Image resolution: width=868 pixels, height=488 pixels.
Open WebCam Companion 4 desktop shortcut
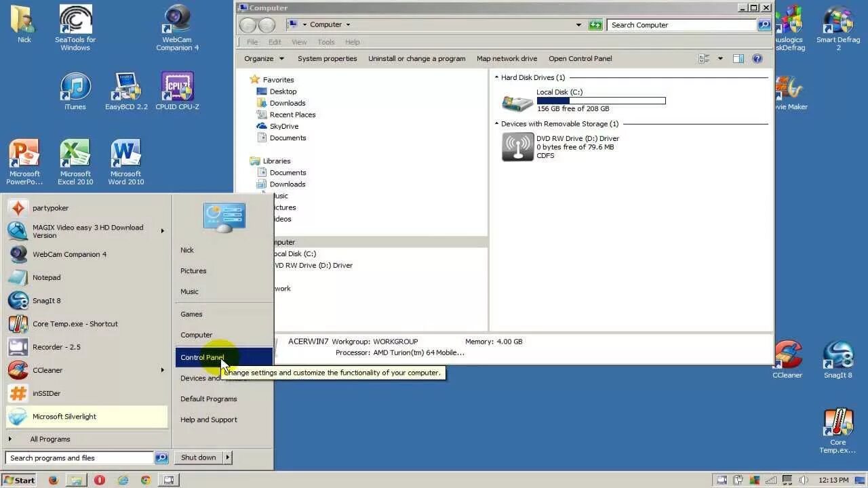[177, 28]
